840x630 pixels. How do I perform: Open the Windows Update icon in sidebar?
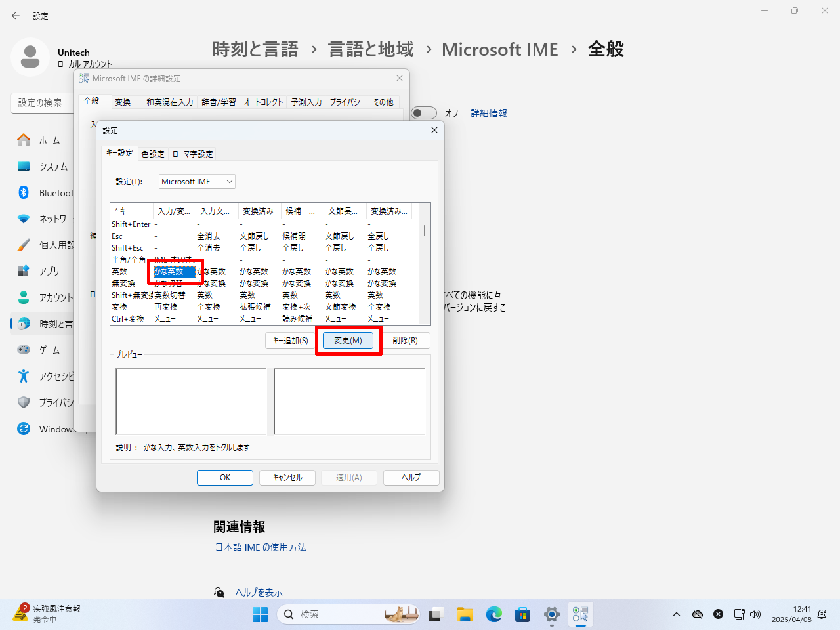(x=24, y=429)
